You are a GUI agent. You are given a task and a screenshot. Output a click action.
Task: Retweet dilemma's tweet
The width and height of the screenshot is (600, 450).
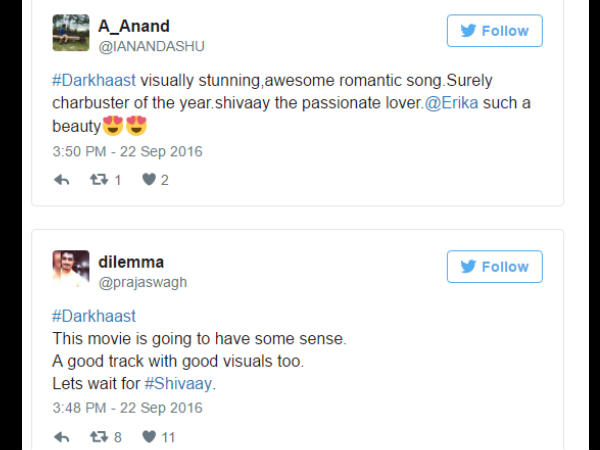pyautogui.click(x=99, y=437)
